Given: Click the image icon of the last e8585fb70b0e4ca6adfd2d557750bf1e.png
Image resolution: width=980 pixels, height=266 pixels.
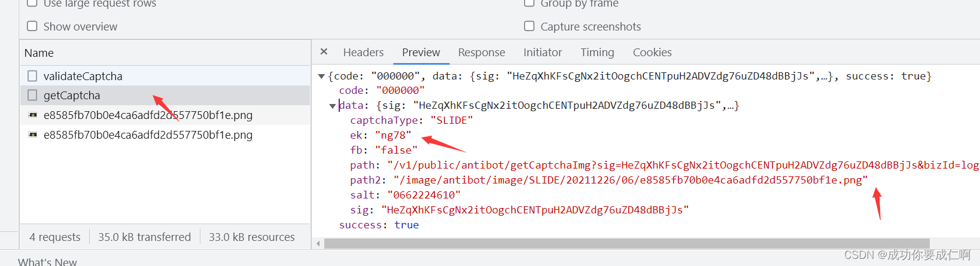Looking at the screenshot, I should click(x=33, y=134).
